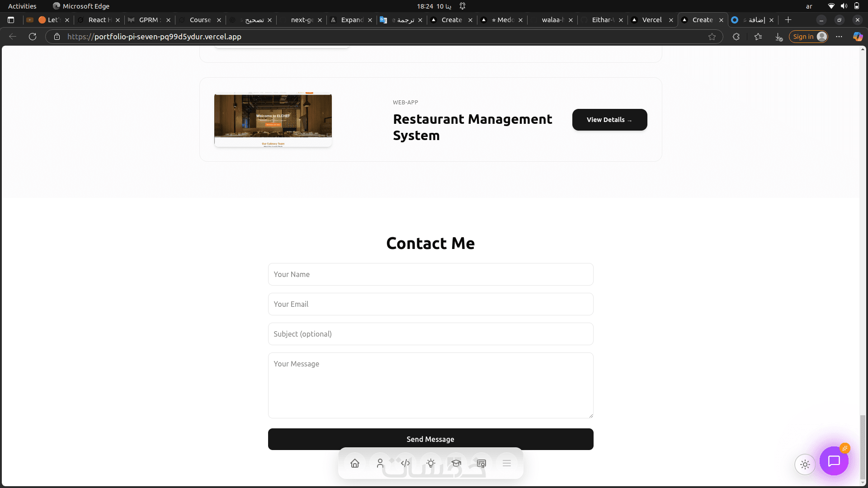Toggle the light/dark theme sun button
This screenshot has width=868, height=488.
[805, 465]
